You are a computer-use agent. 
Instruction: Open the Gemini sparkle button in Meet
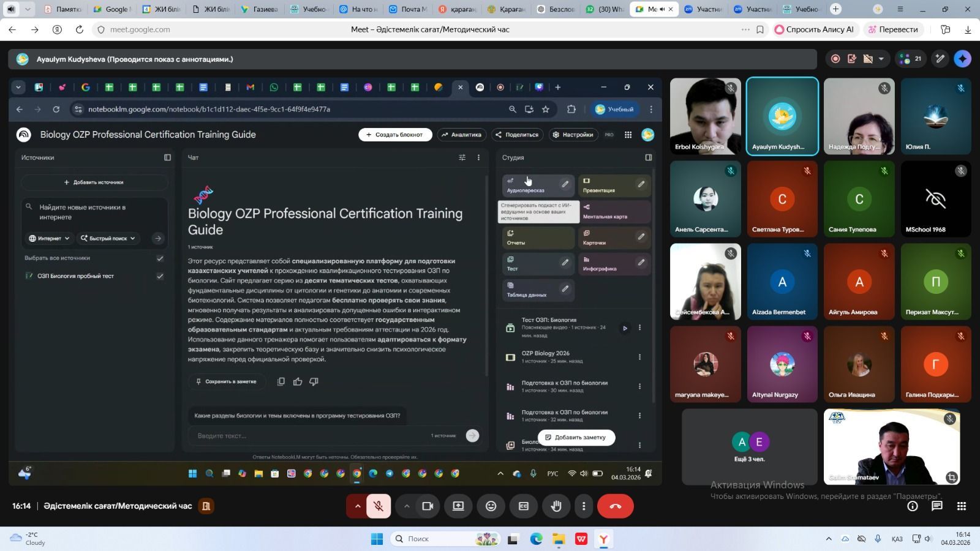coord(962,59)
